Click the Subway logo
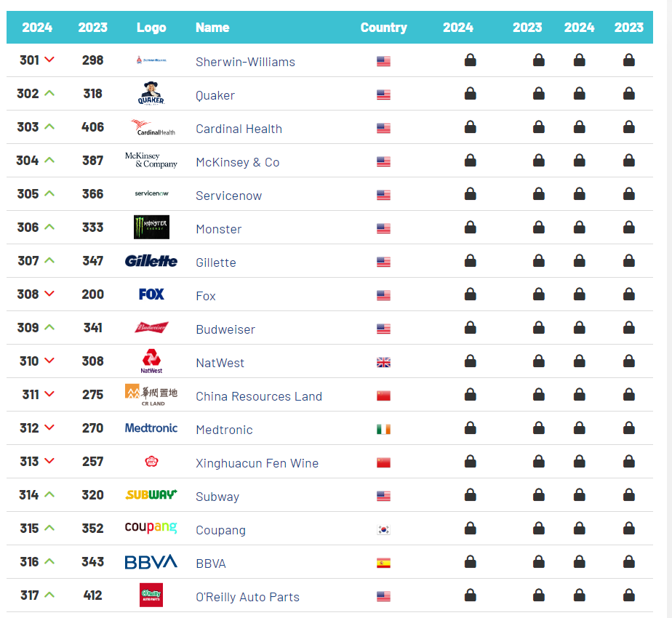Image resolution: width=672 pixels, height=618 pixels. 151,494
